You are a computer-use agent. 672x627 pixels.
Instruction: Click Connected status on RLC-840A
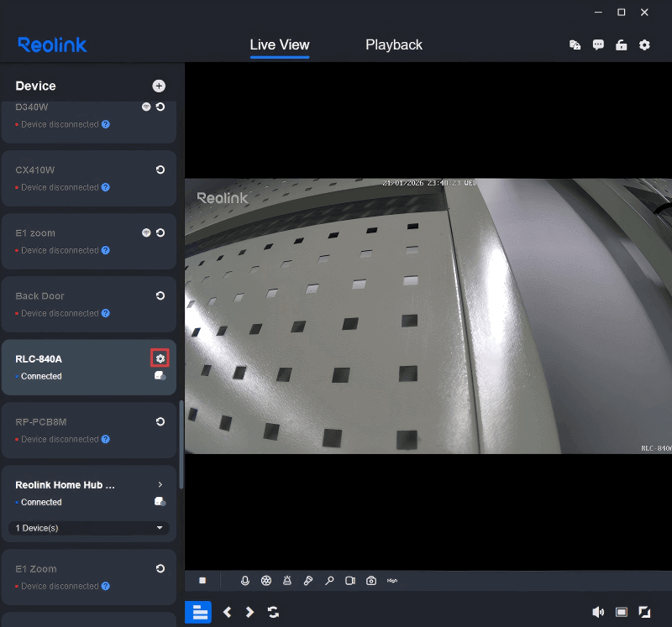tap(41, 376)
